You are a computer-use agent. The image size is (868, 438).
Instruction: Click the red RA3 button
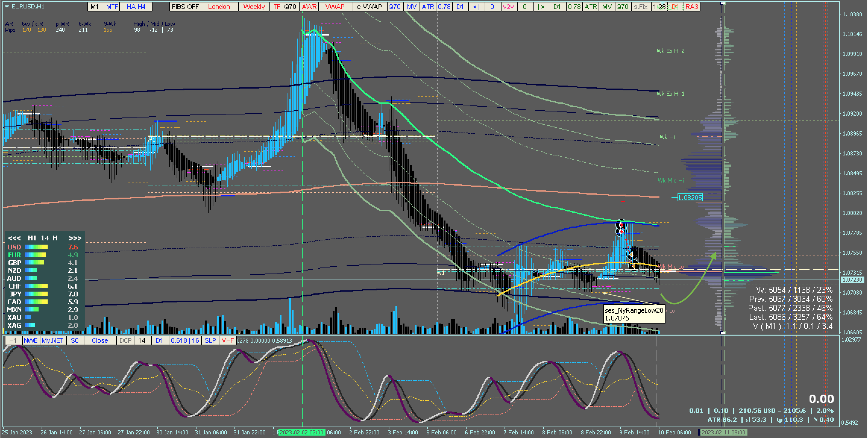[x=692, y=7]
